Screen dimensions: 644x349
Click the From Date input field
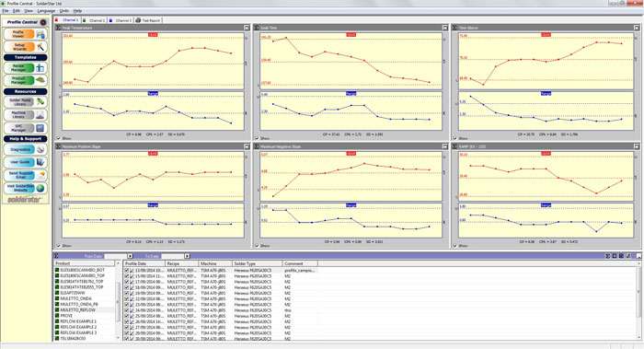pyautogui.click(x=115, y=256)
